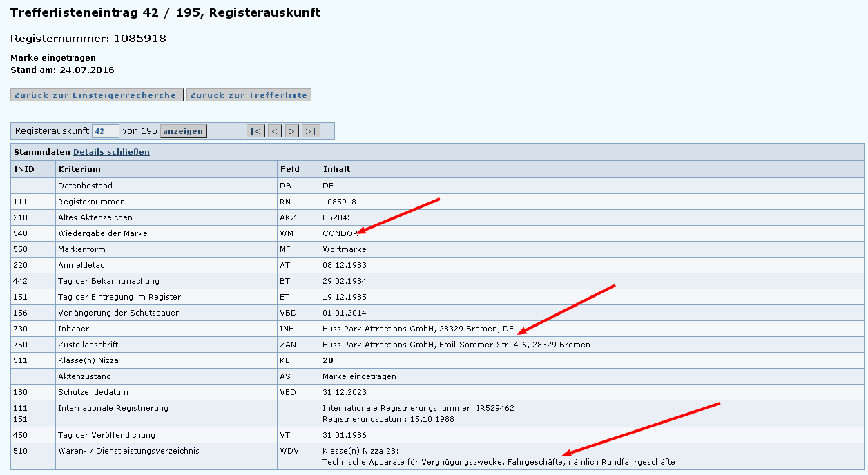Select the CONDOR trademark text
The height and width of the screenshot is (475, 868).
[340, 233]
